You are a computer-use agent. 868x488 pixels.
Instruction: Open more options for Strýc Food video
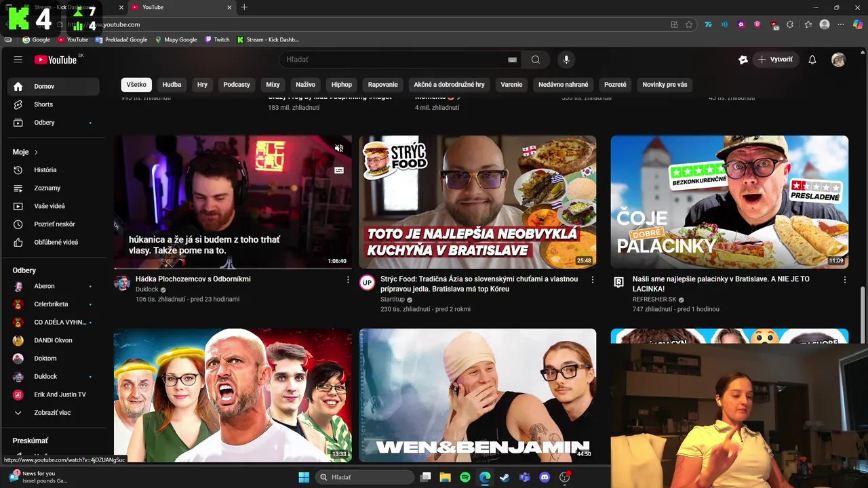[593, 280]
